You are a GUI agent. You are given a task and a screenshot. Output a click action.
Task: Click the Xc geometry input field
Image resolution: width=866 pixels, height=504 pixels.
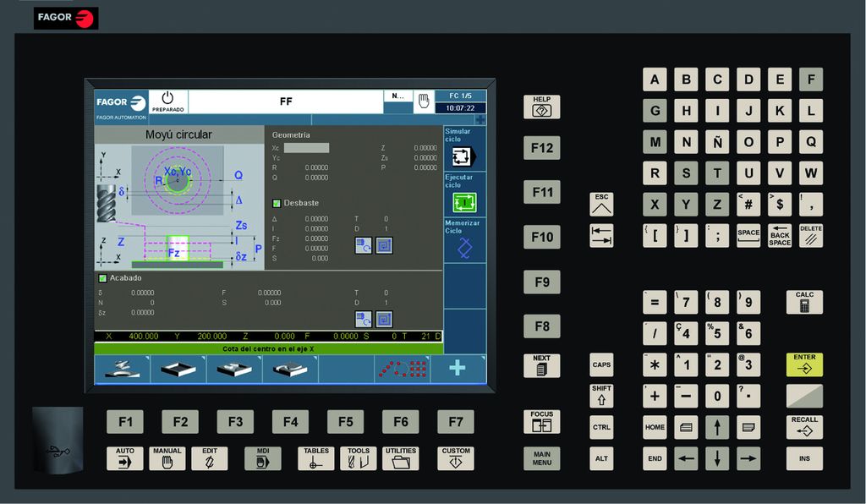point(306,148)
